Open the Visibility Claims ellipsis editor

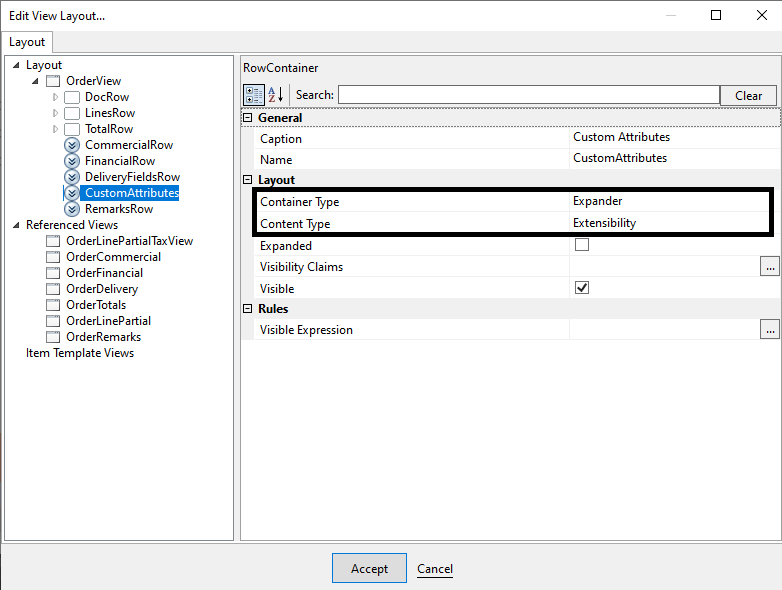click(x=770, y=266)
